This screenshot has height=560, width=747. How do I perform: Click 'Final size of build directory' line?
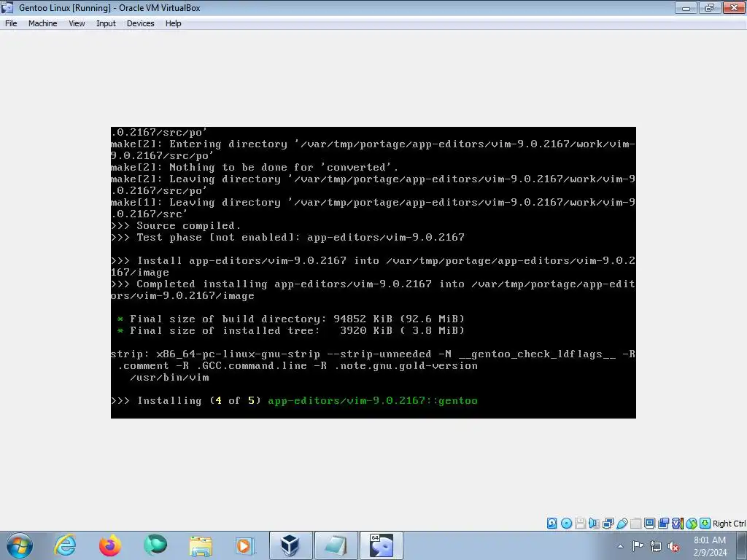(290, 319)
